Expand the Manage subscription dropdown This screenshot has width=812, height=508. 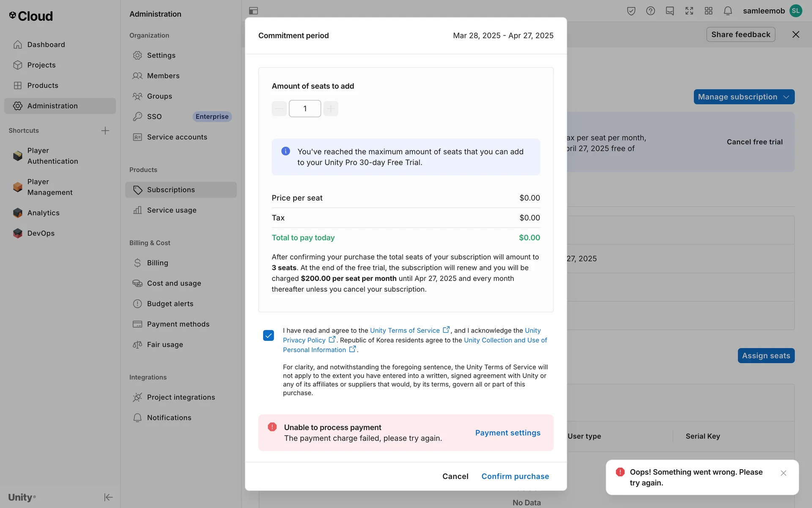743,97
